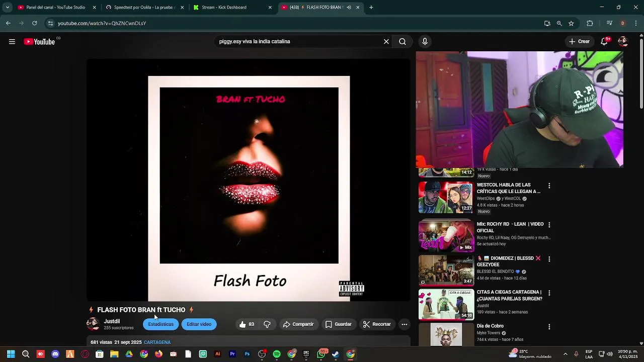The width and height of the screenshot is (644, 362).
Task: Open the Chrome extensions puzzle icon
Action: click(x=590, y=23)
